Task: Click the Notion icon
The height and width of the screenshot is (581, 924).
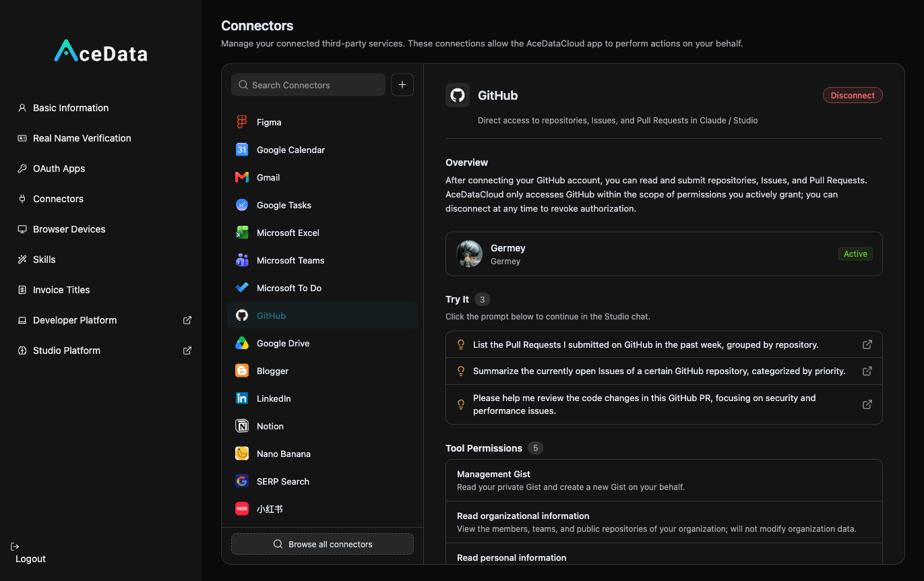Action: tap(242, 426)
